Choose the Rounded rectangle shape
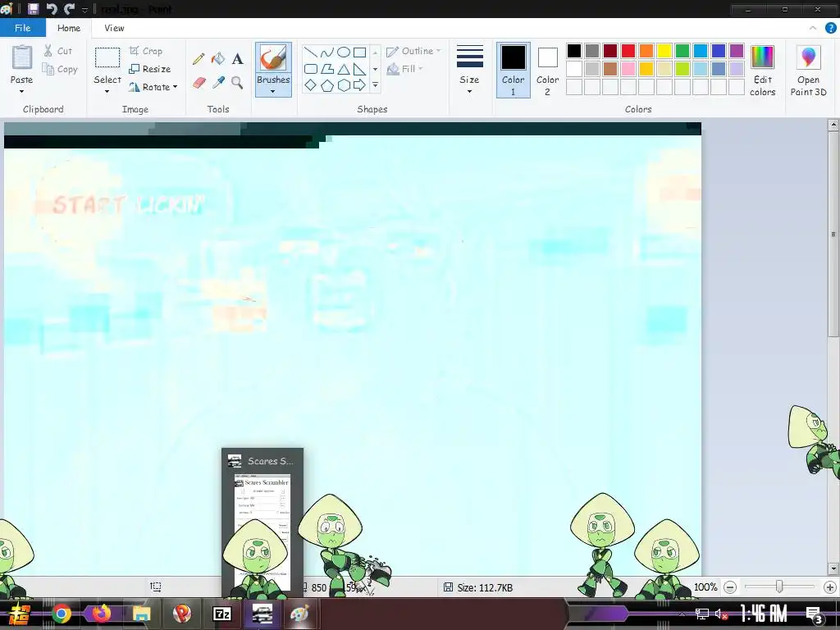 click(310, 69)
